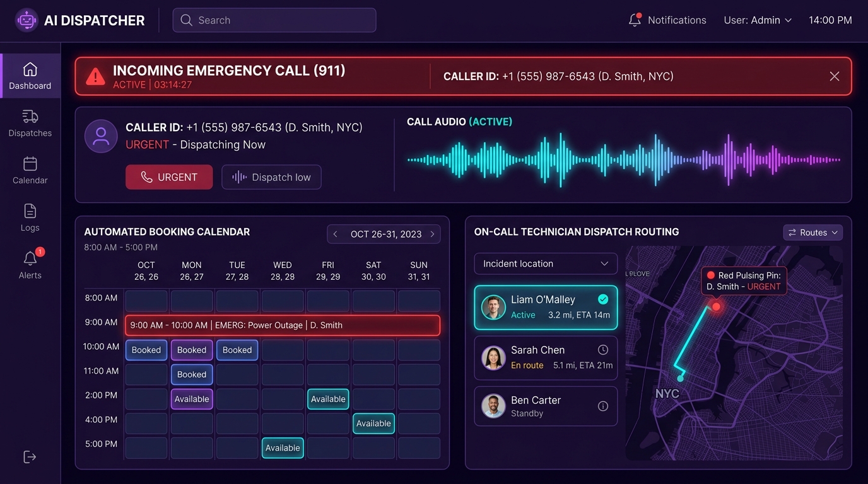Select the Dashboard tab in sidebar
868x484 pixels.
(30, 76)
